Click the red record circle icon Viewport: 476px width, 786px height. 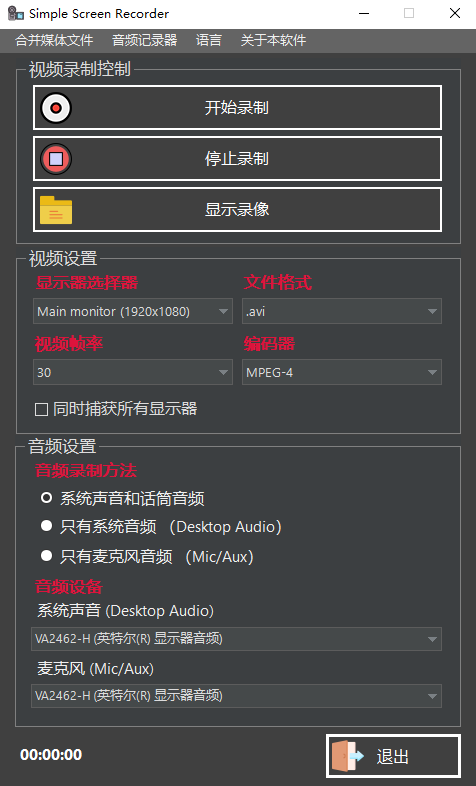(x=56, y=108)
